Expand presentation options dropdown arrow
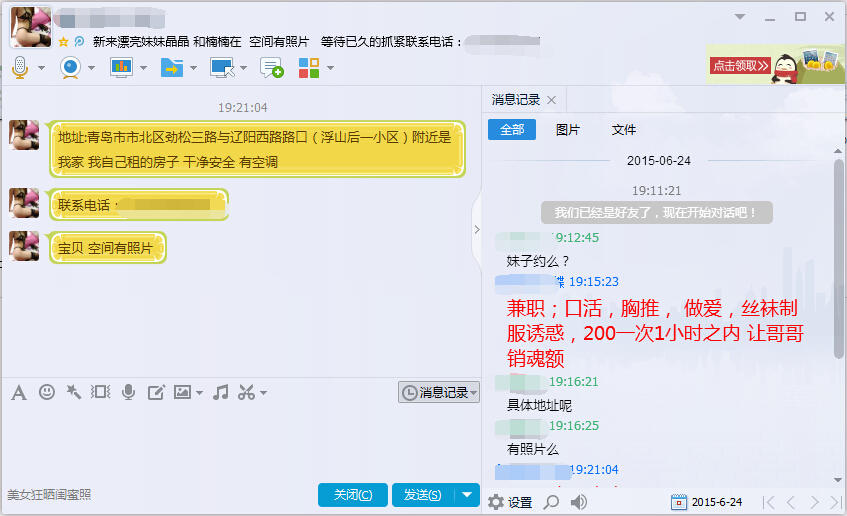Viewport: 847px width, 516px height. pos(143,68)
